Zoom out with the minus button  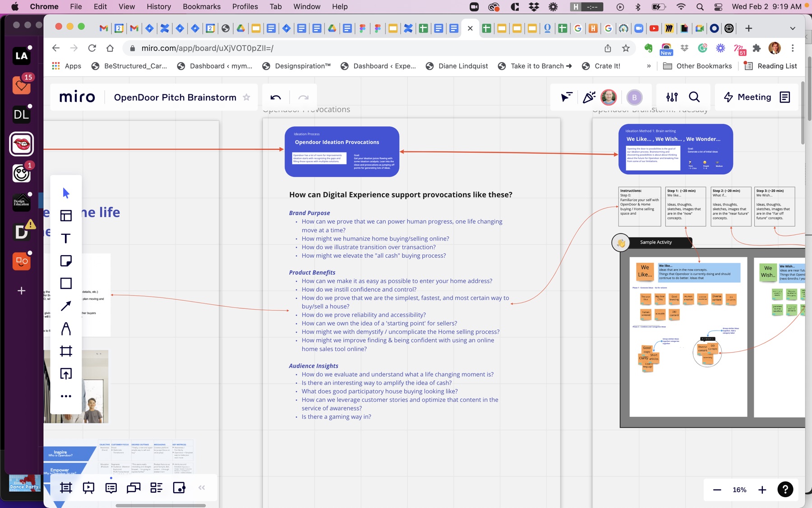(717, 490)
